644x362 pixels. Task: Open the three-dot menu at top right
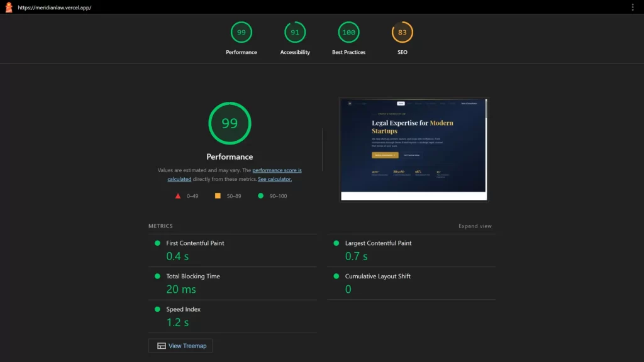coord(632,7)
